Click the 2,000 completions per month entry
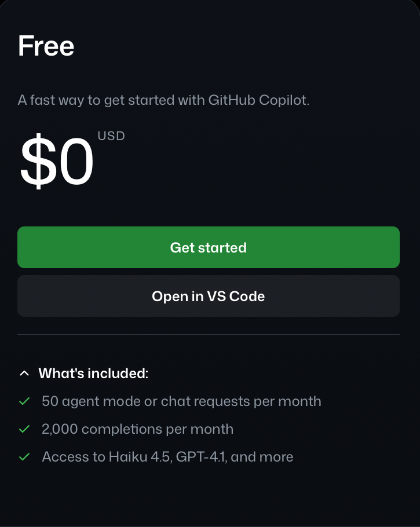The width and height of the screenshot is (420, 527). (x=137, y=429)
